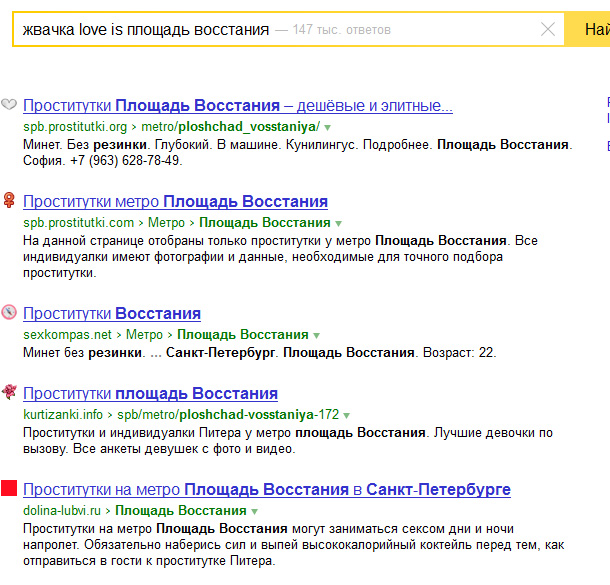Click the green domain dolina-lubvi.ru
Viewport: 610px width, 585px height.
[62, 510]
